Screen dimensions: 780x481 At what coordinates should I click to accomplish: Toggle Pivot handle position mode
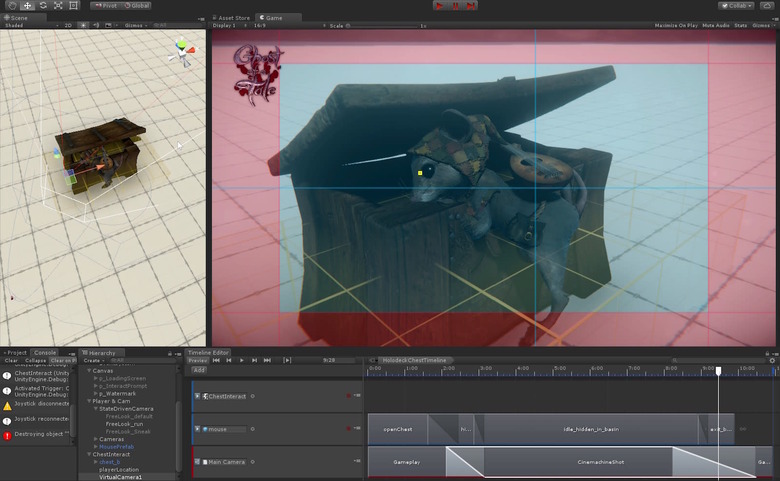pos(108,6)
